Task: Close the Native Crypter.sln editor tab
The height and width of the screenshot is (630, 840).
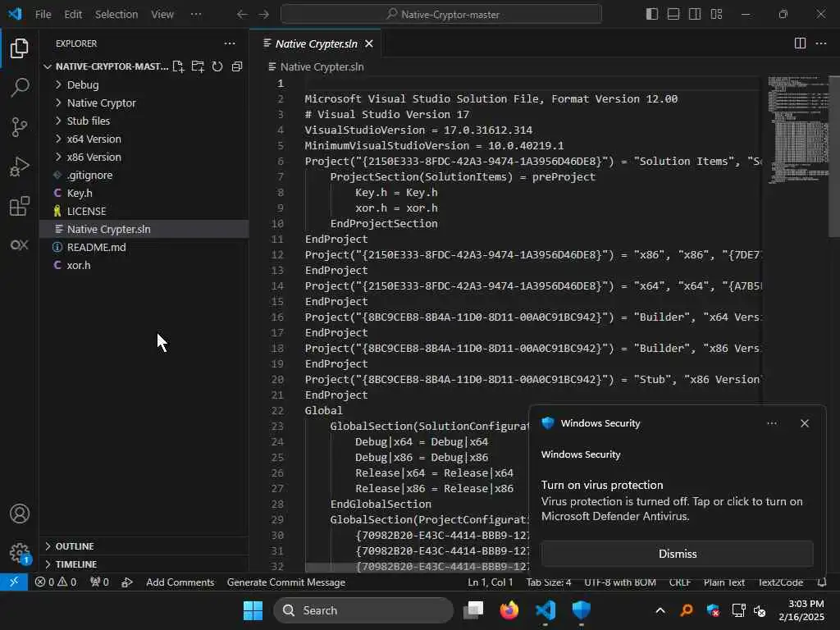Action: pyautogui.click(x=369, y=44)
